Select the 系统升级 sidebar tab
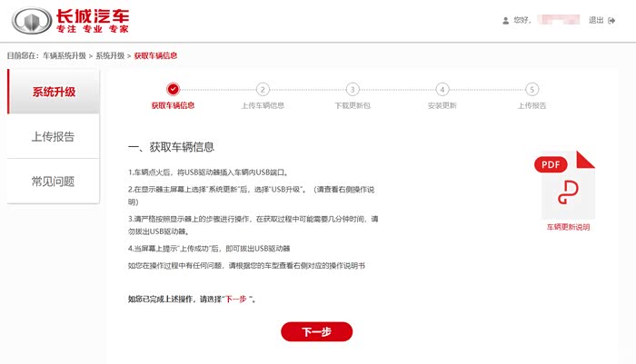Image resolution: width=636 pixels, height=364 pixels. point(54,92)
